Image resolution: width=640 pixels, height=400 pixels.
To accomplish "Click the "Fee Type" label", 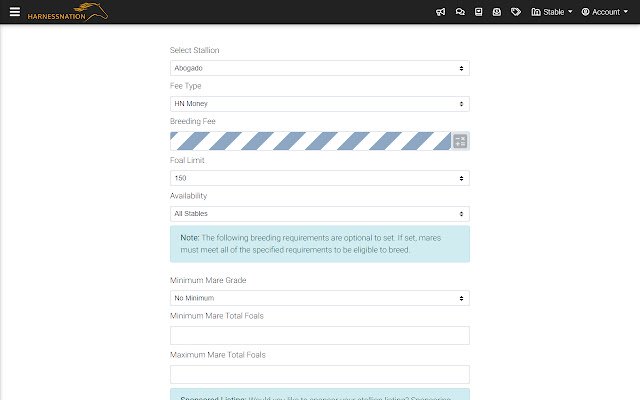I will click(185, 86).
